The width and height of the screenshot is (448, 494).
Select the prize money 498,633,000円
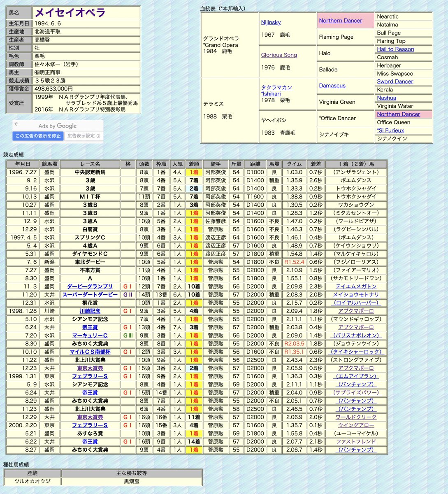pyautogui.click(x=54, y=89)
